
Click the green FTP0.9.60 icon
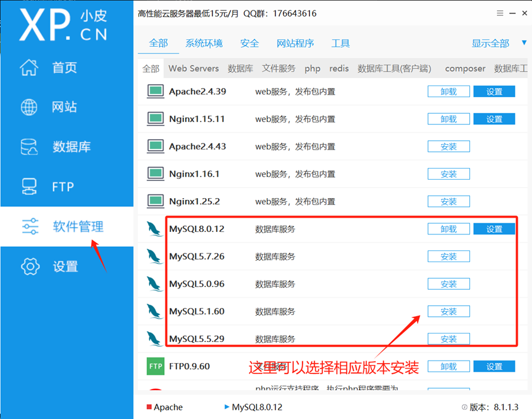(156, 366)
